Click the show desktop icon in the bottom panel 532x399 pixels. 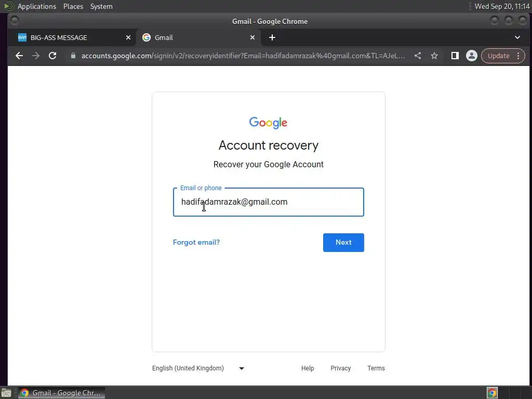pos(6,393)
